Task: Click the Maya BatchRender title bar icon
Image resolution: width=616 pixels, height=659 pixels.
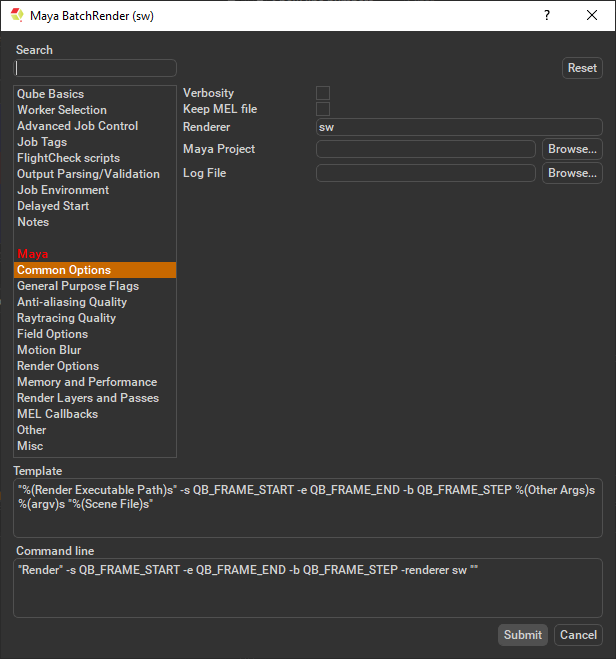Action: pyautogui.click(x=17, y=16)
